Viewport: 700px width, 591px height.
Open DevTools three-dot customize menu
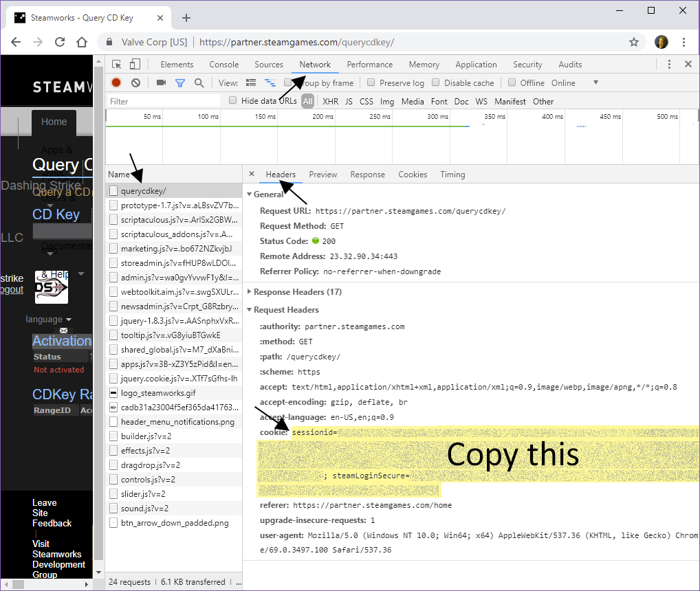click(669, 64)
